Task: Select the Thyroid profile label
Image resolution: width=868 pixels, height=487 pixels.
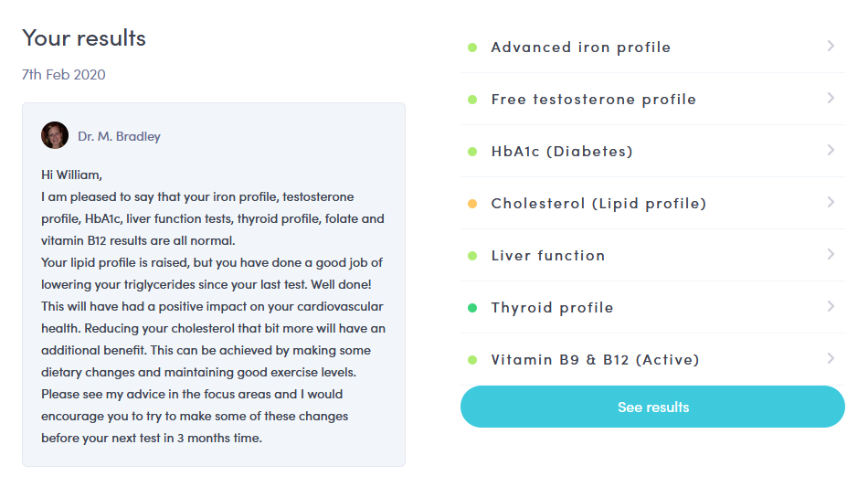Action: click(x=552, y=308)
